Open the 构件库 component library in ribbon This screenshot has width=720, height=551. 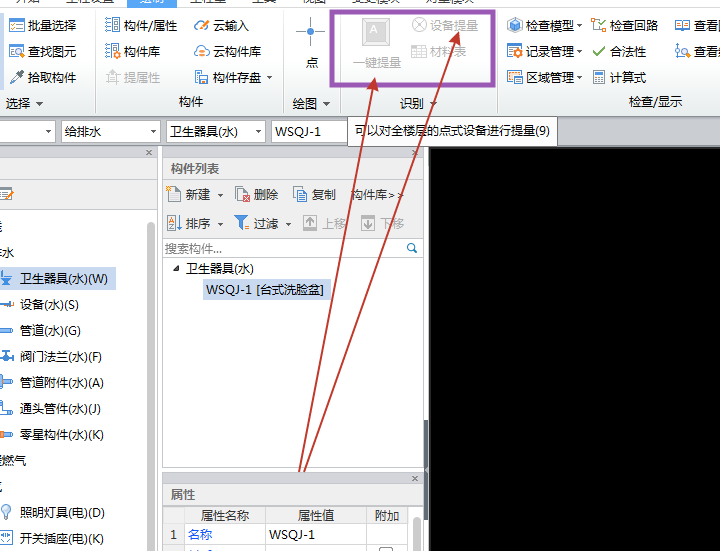point(132,51)
